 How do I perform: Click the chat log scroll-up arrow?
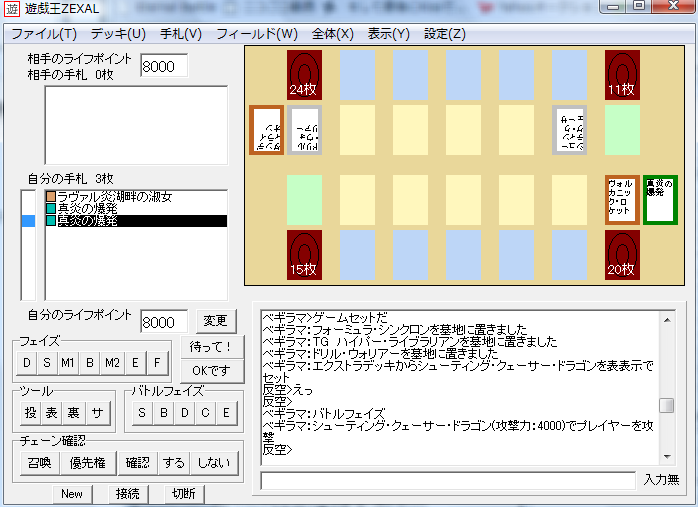point(667,320)
